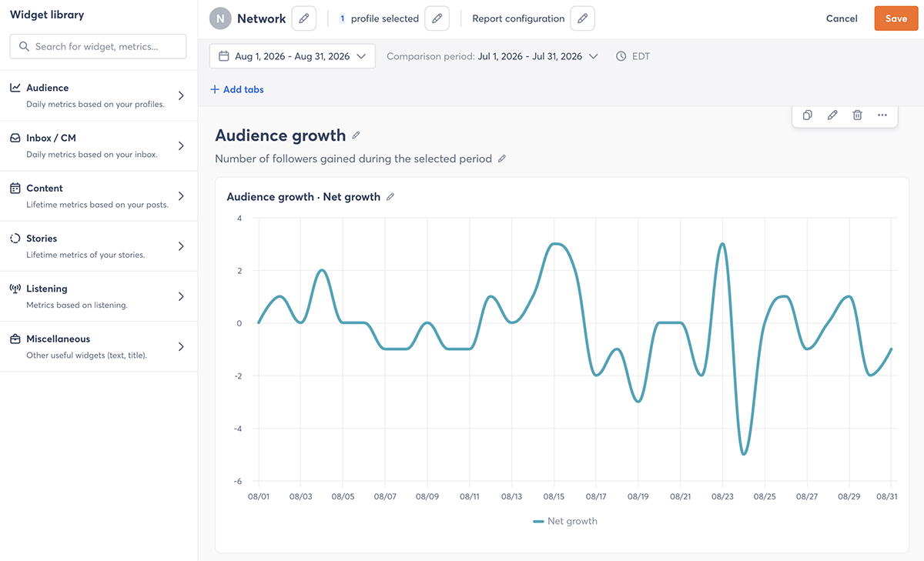Open the Aug 1 - Aug 31 date range dropdown
Screen dimensions: 924x561
(x=293, y=56)
